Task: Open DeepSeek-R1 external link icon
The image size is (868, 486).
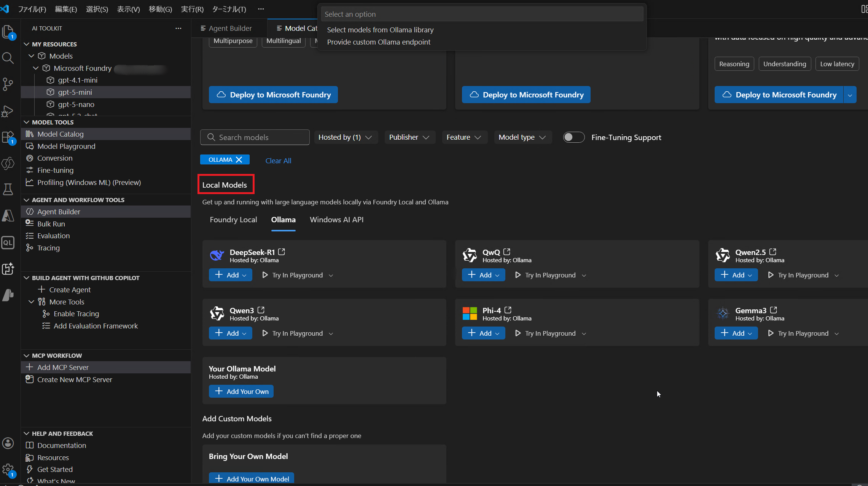Action: click(x=282, y=252)
